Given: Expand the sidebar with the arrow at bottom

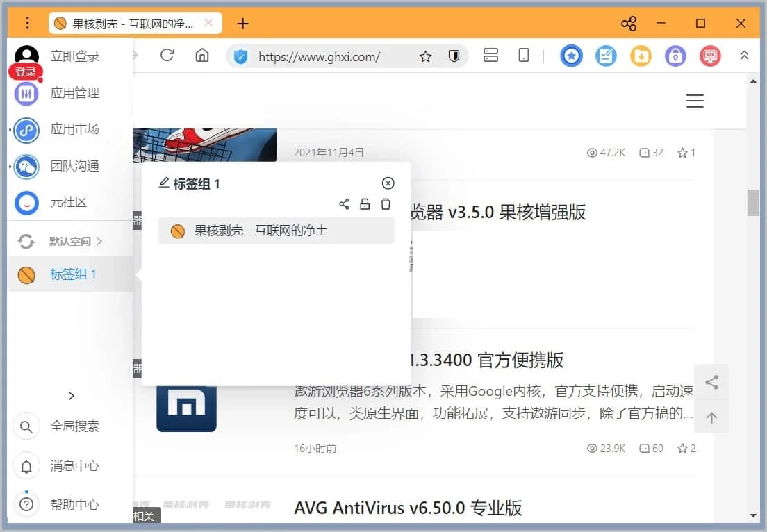Looking at the screenshot, I should [71, 395].
